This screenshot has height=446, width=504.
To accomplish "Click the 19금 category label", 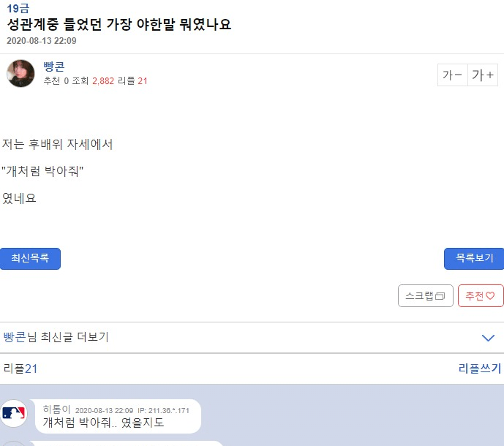I will [x=18, y=9].
